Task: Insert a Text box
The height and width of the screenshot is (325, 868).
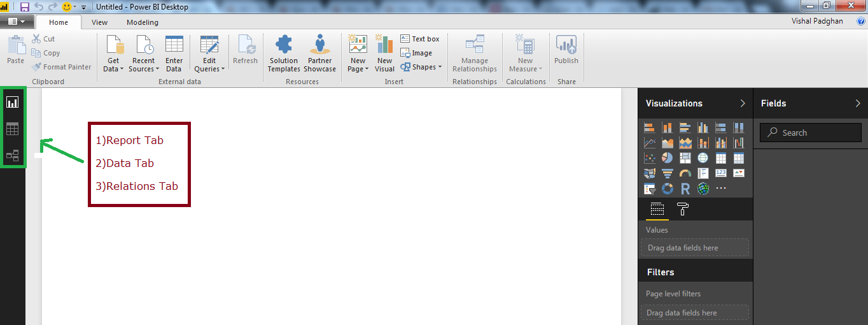Action: pyautogui.click(x=420, y=39)
